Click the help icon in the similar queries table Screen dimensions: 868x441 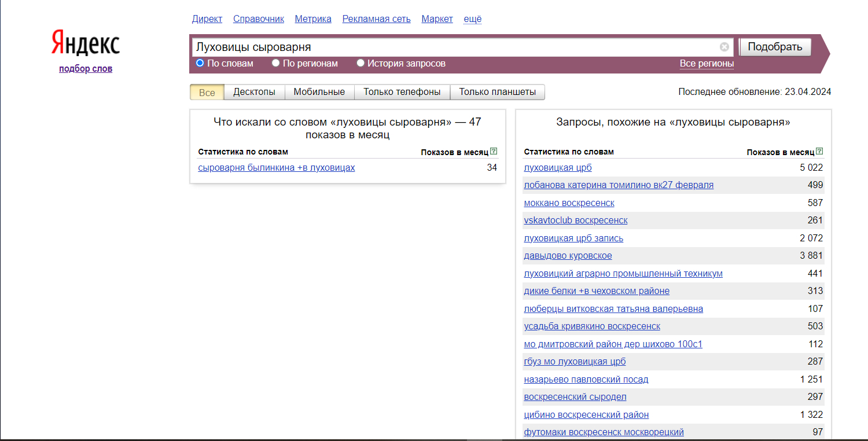click(819, 152)
